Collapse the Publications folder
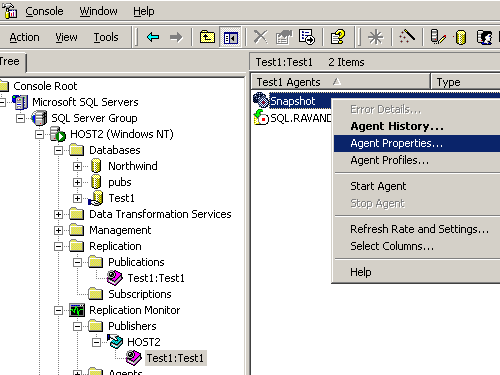Screen dimensions: 500x375 coord(77,262)
